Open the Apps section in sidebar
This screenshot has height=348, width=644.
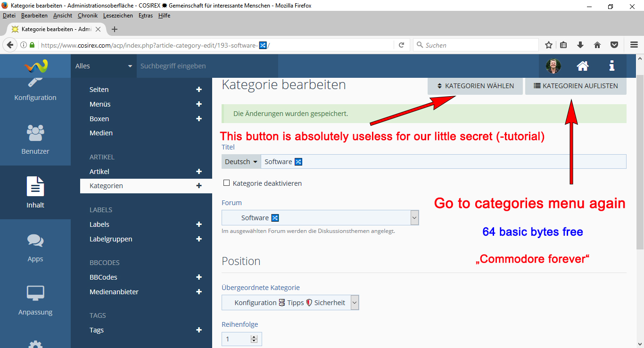coord(35,246)
